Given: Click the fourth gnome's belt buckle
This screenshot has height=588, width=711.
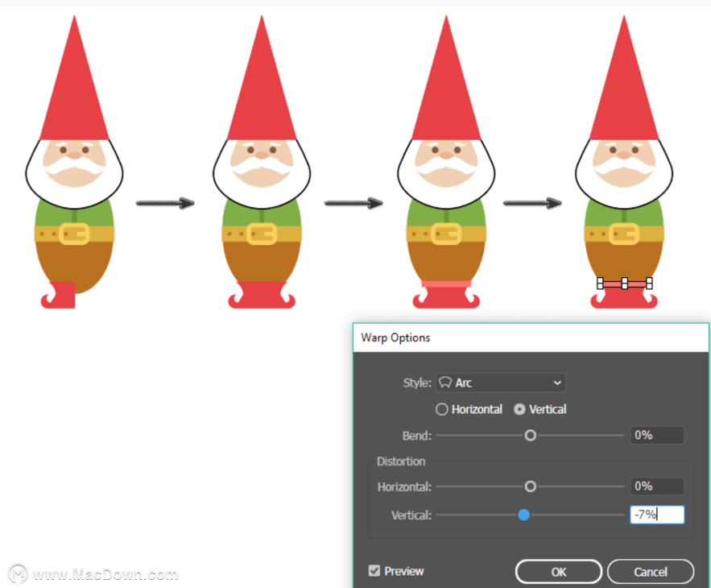Looking at the screenshot, I should [624, 234].
